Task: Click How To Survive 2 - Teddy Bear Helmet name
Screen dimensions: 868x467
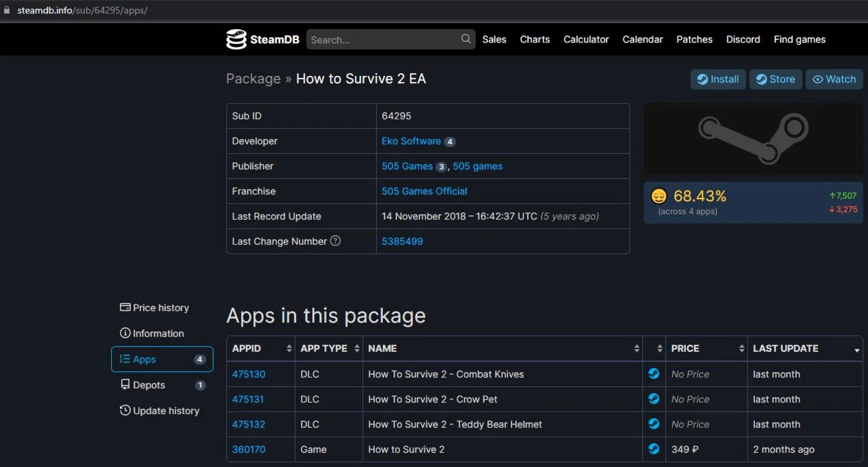Action: tap(455, 424)
